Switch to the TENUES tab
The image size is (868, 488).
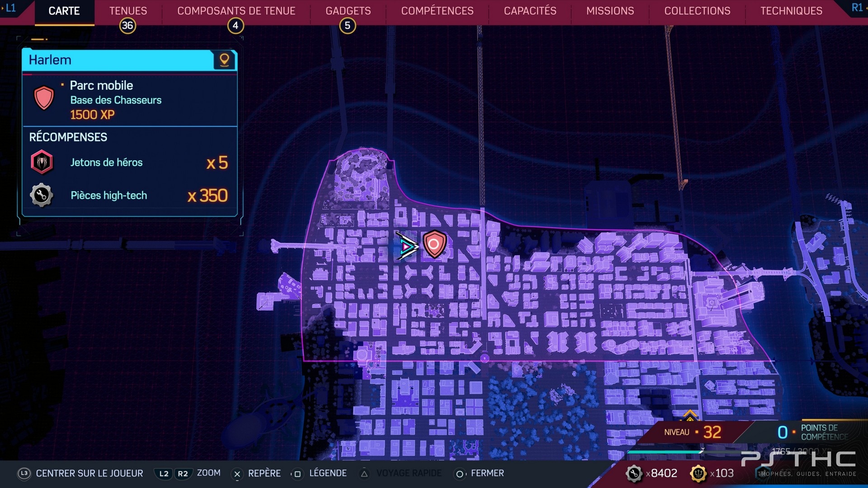[x=128, y=11]
